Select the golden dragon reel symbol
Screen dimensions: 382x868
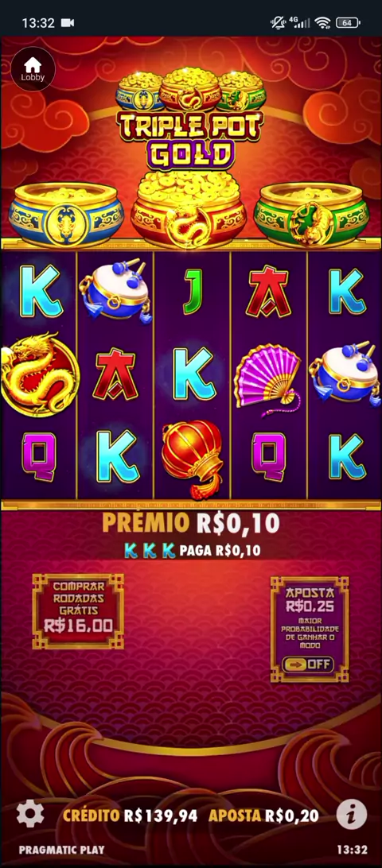pyautogui.click(x=39, y=374)
